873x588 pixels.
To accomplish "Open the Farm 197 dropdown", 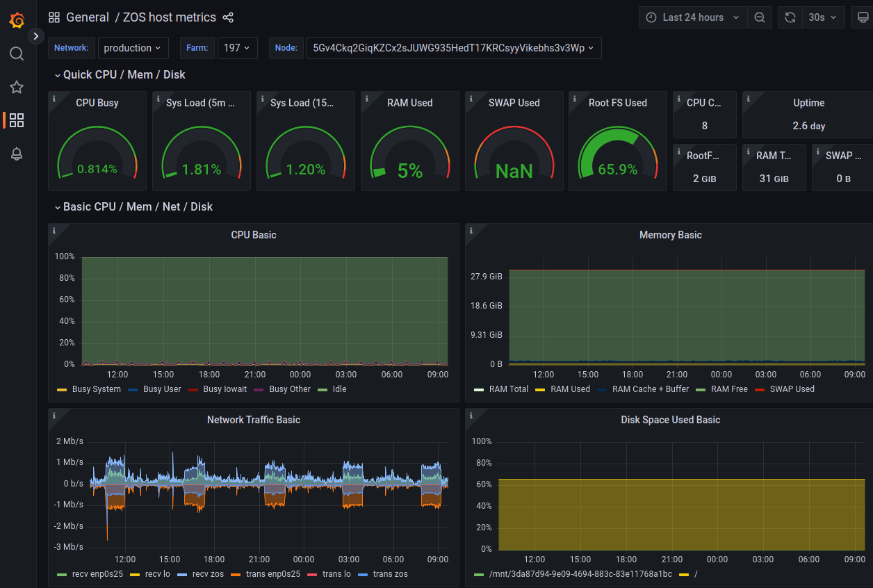I will (237, 48).
